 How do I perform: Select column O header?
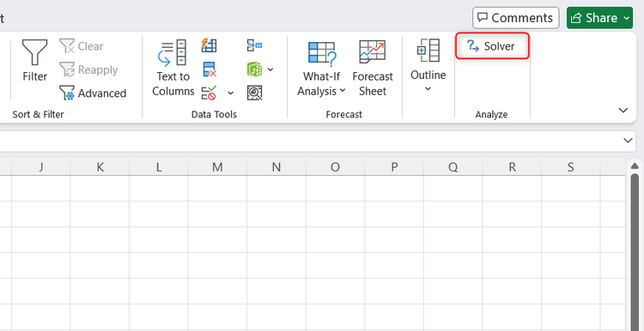pos(335,167)
